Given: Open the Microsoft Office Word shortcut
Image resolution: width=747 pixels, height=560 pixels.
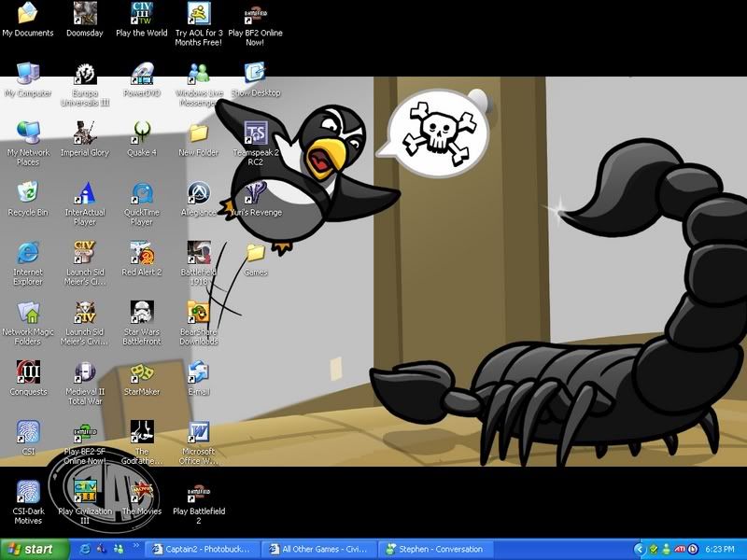Looking at the screenshot, I should click(199, 442).
